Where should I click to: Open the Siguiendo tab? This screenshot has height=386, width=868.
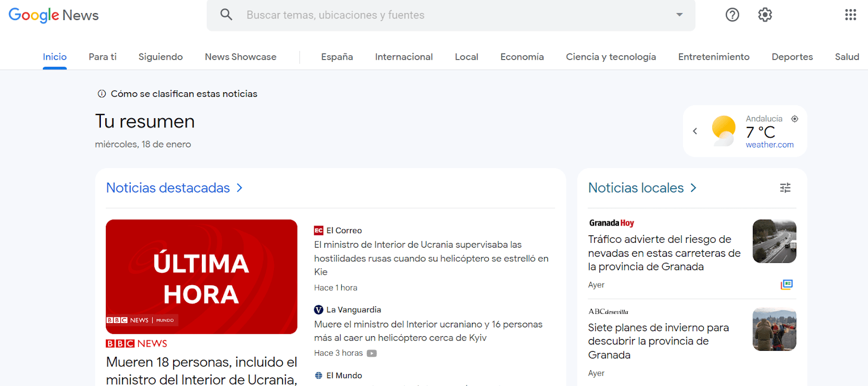pyautogui.click(x=161, y=56)
